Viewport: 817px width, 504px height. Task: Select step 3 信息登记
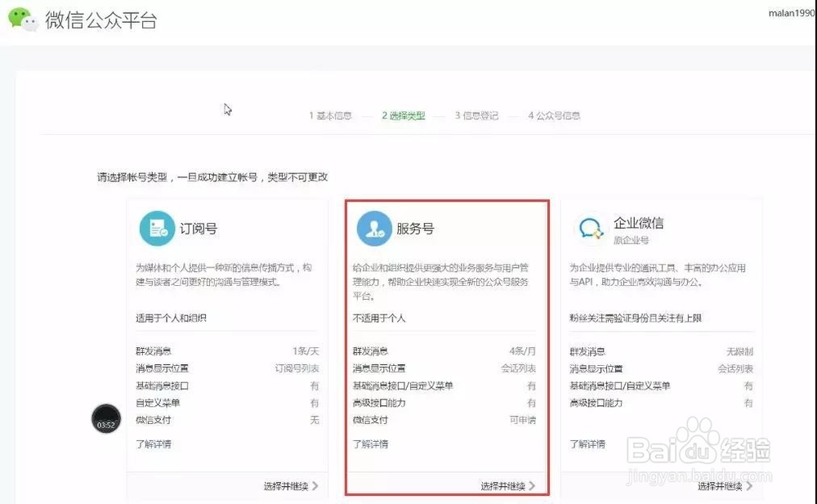477,115
